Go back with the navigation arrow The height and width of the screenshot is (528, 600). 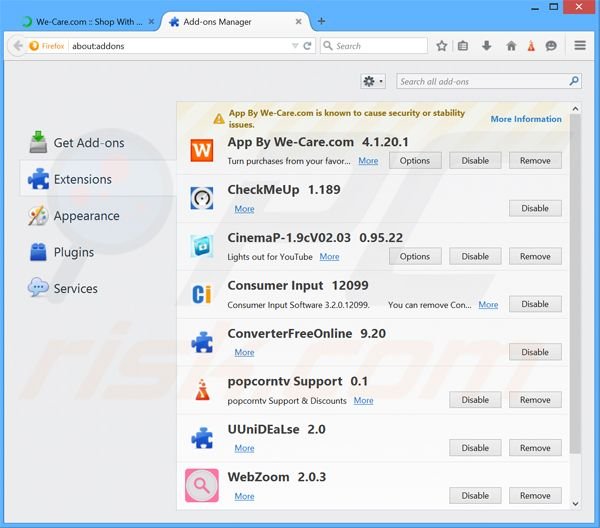point(17,46)
